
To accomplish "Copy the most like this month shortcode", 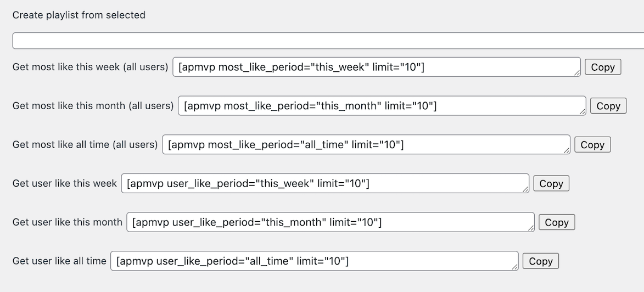I will (608, 106).
